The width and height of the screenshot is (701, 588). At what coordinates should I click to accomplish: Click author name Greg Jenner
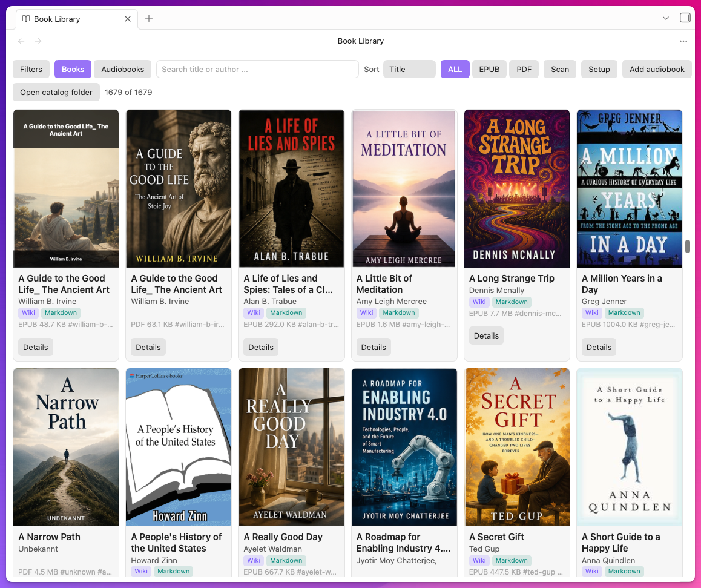[604, 302]
